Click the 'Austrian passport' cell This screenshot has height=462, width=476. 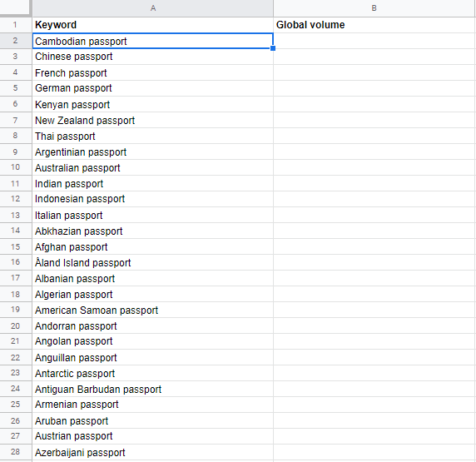(x=152, y=436)
